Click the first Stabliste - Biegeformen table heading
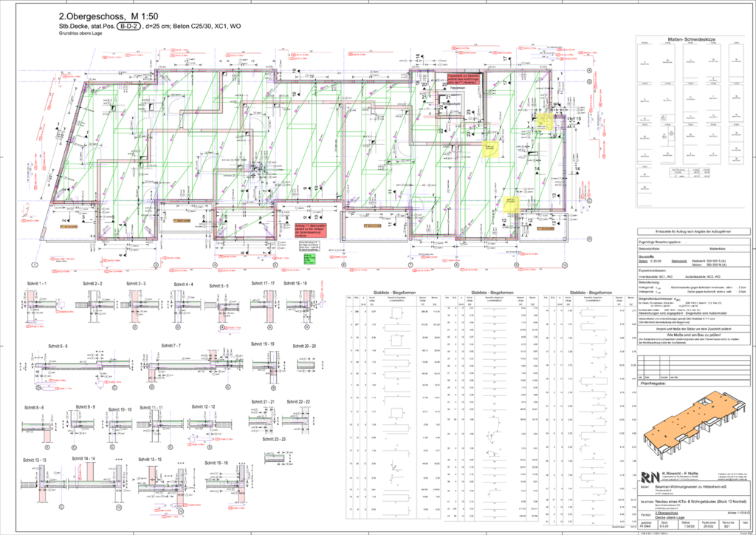756x535 pixels. coord(396,292)
